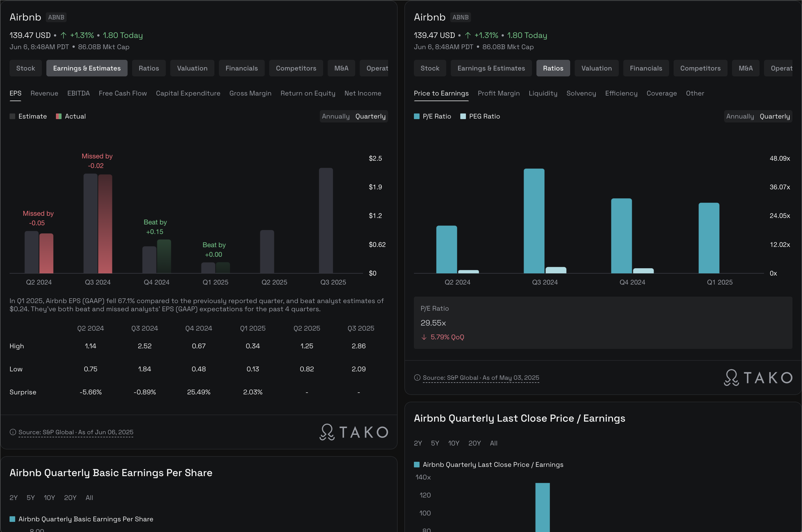Switch to the Profit Margin sub-tab
This screenshot has height=532, width=802.
[498, 93]
